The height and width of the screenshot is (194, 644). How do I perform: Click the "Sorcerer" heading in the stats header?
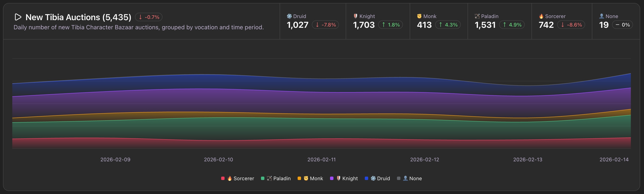point(555,16)
